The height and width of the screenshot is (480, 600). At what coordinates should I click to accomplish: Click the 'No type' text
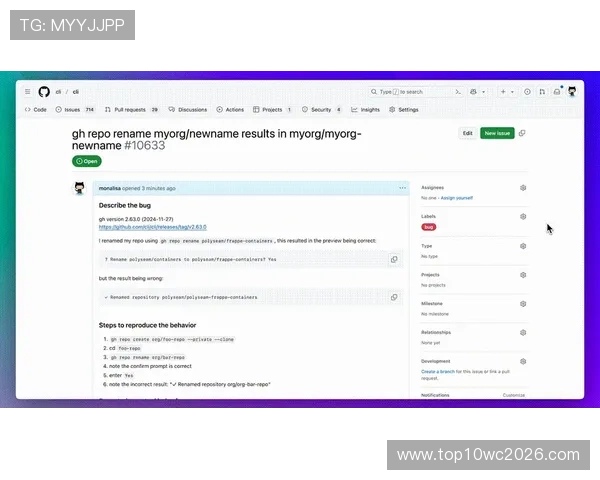(429, 256)
